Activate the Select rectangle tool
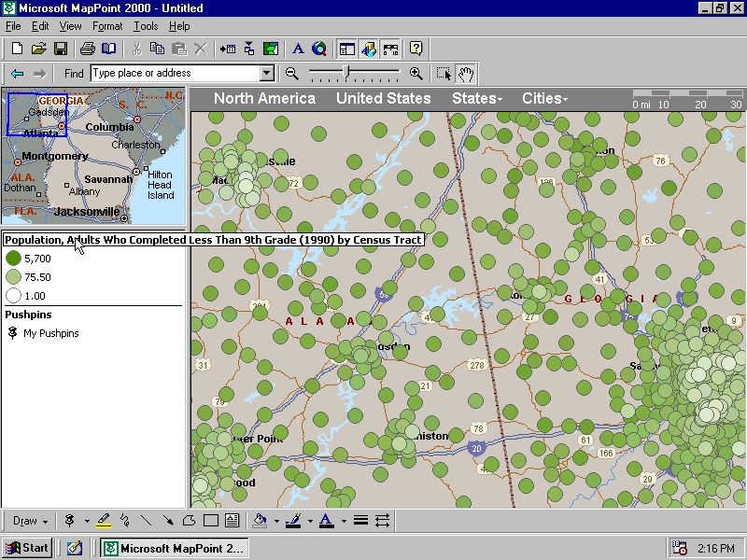This screenshot has width=747, height=560. [x=444, y=74]
